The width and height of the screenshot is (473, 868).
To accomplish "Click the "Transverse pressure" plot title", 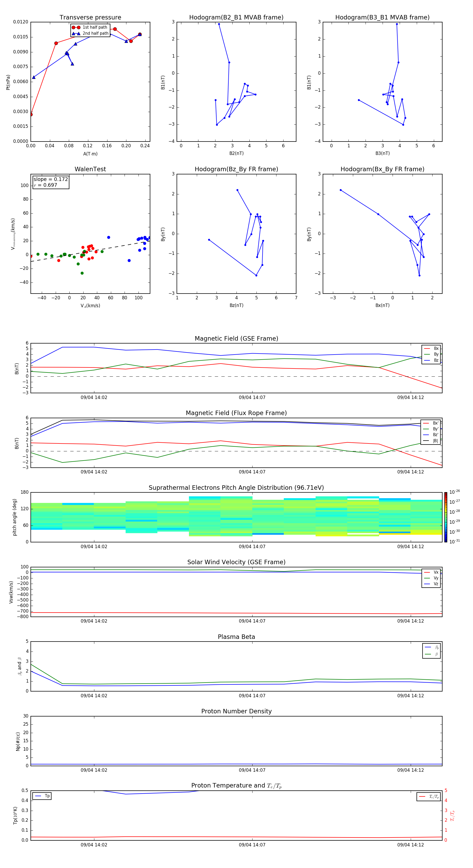I will pyautogui.click(x=90, y=18).
